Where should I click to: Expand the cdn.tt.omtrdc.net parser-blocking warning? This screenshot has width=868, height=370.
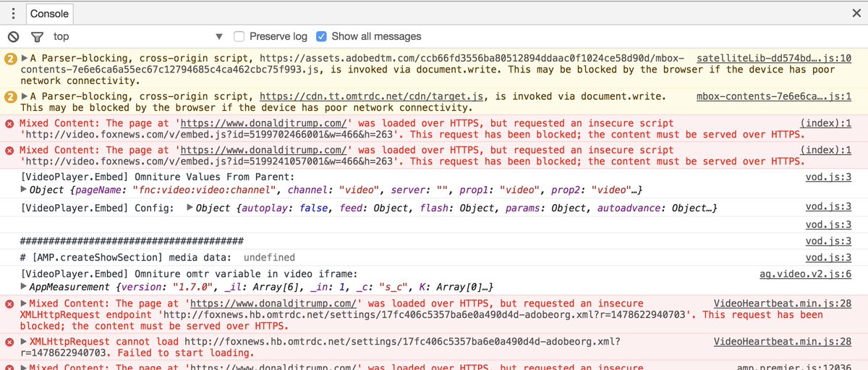tap(25, 96)
